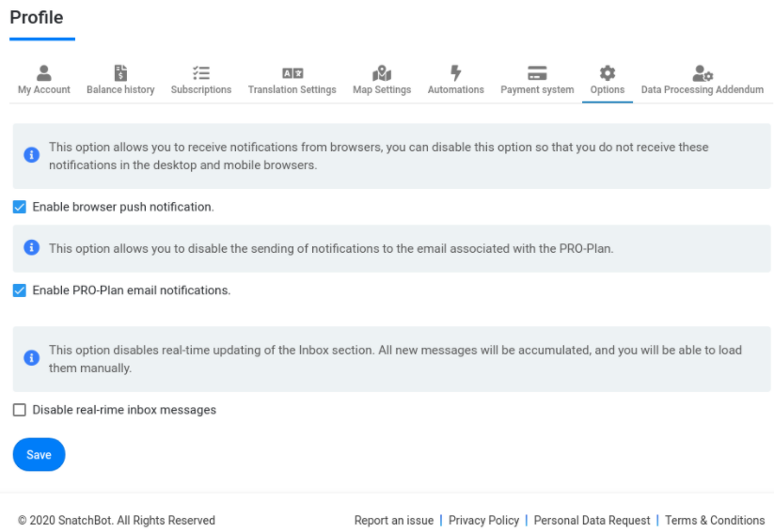Viewport: 774px width, 532px height.
Task: Click 'Enable browser push notification.' label text
Action: 123,207
